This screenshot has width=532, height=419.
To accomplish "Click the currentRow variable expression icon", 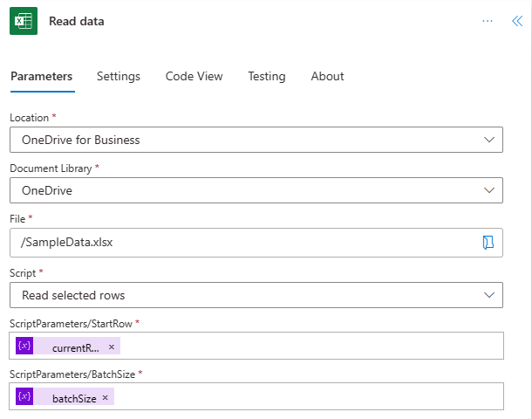I will pyautogui.click(x=24, y=347).
